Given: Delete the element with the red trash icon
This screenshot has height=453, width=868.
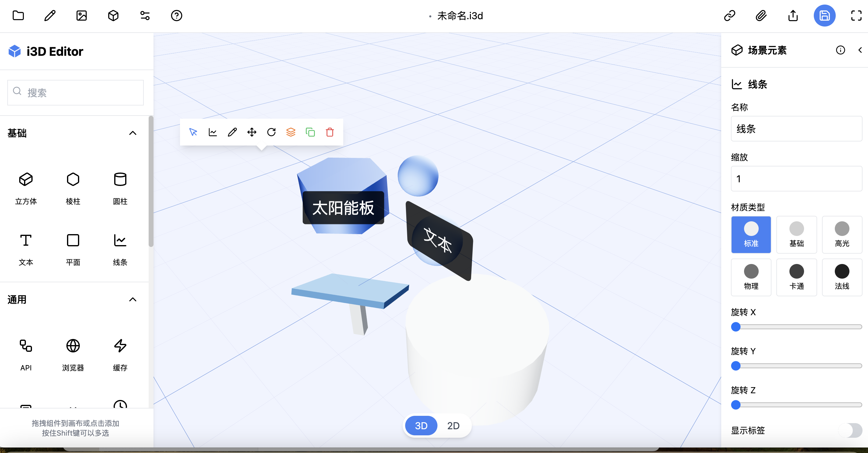Looking at the screenshot, I should (x=330, y=132).
